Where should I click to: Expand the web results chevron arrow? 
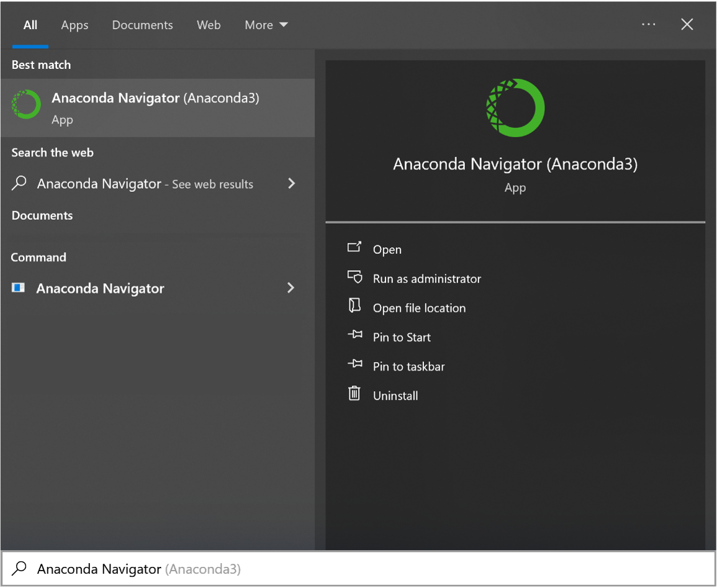point(291,183)
